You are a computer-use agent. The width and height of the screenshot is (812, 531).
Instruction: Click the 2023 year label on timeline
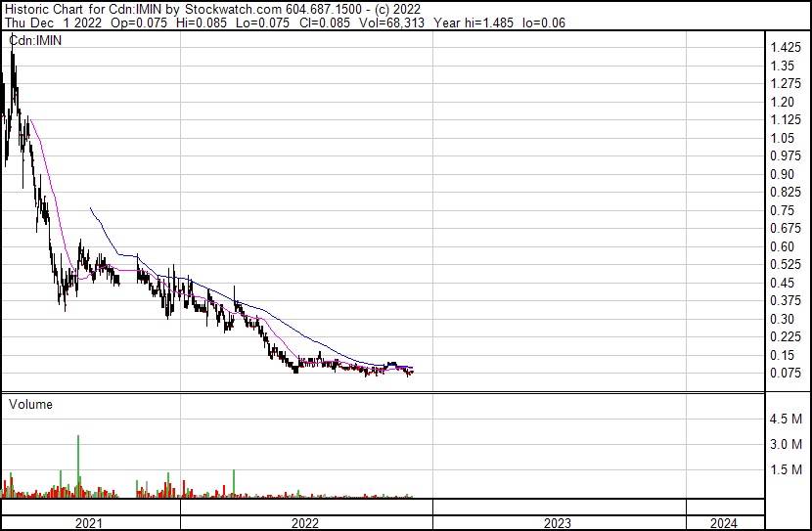tap(558, 523)
